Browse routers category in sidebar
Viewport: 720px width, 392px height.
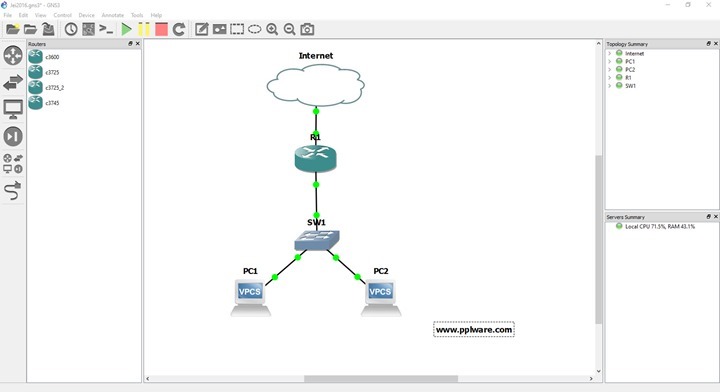tap(13, 56)
